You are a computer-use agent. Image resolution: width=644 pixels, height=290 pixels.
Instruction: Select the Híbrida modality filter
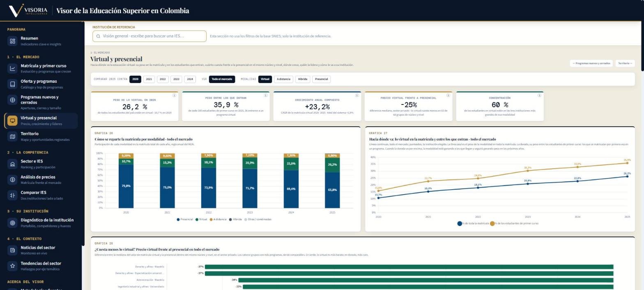click(303, 79)
